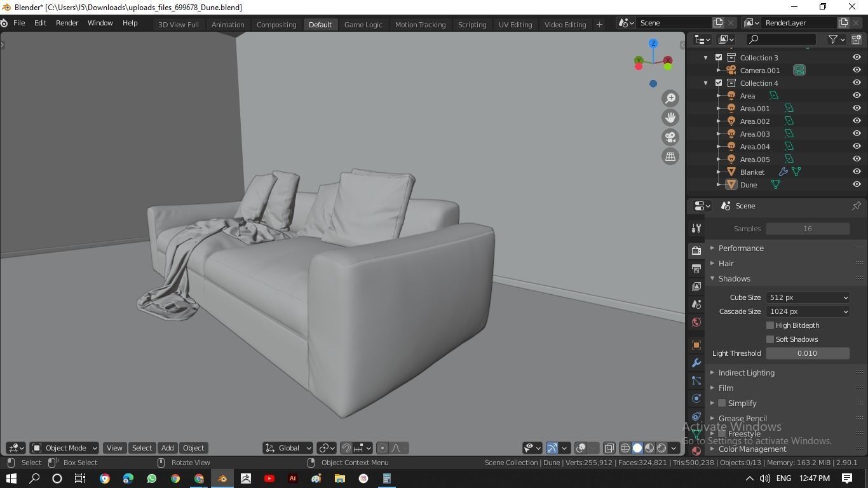Hide Camera.001 in viewport
This screenshot has width=868, height=488.
click(857, 70)
